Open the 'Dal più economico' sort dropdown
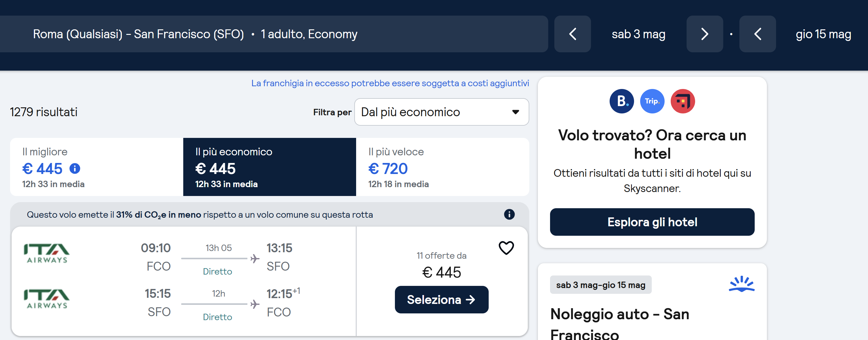The image size is (868, 340). pyautogui.click(x=441, y=112)
